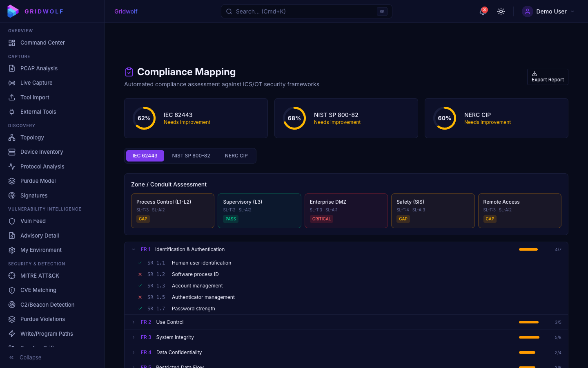This screenshot has width=588, height=368.
Task: Click the Export Report button
Action: click(x=548, y=77)
